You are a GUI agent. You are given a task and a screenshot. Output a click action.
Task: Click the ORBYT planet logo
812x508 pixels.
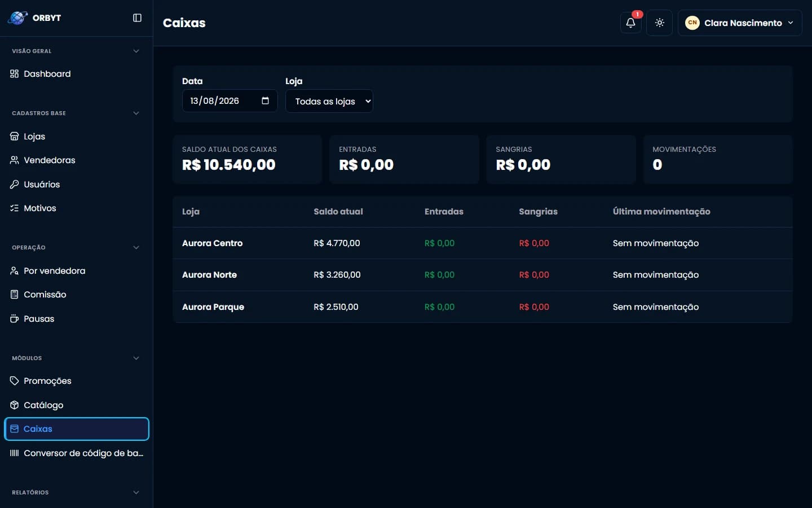click(17, 18)
